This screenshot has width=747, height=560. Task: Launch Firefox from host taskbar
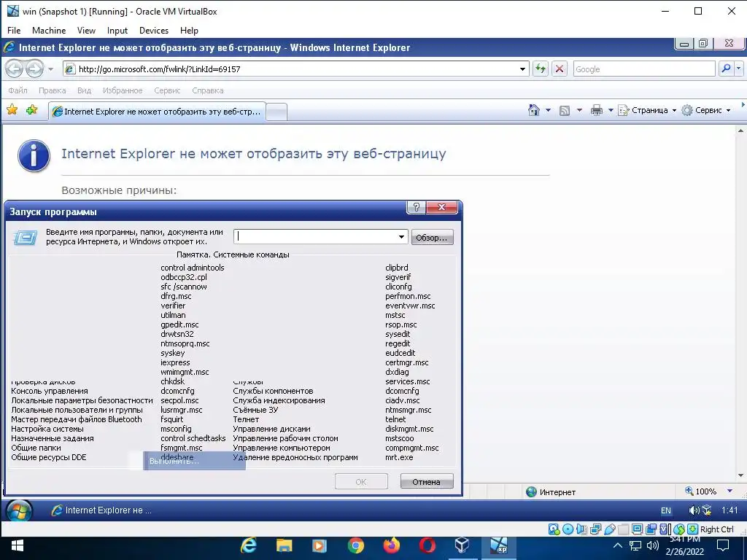(391, 545)
